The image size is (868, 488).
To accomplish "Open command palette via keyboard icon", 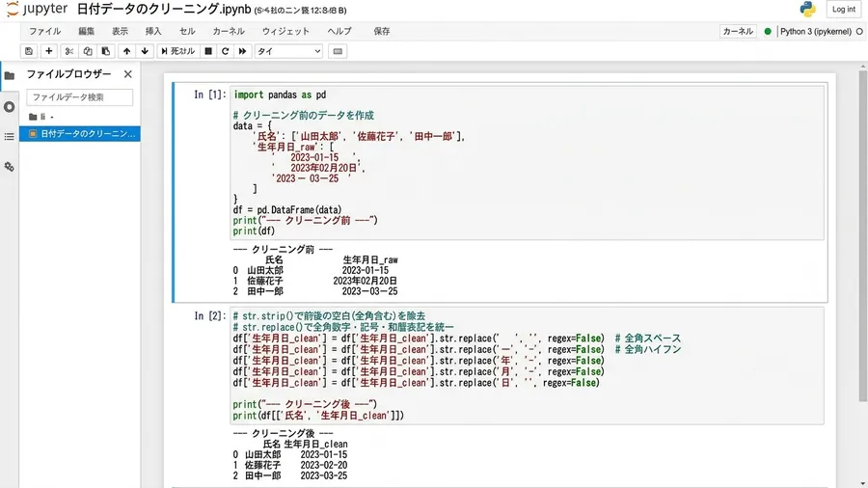I will (338, 51).
